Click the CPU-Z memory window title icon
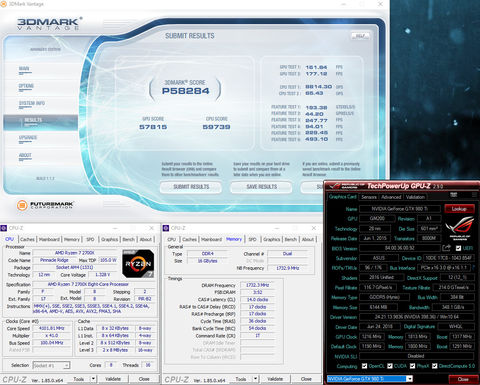 point(166,228)
